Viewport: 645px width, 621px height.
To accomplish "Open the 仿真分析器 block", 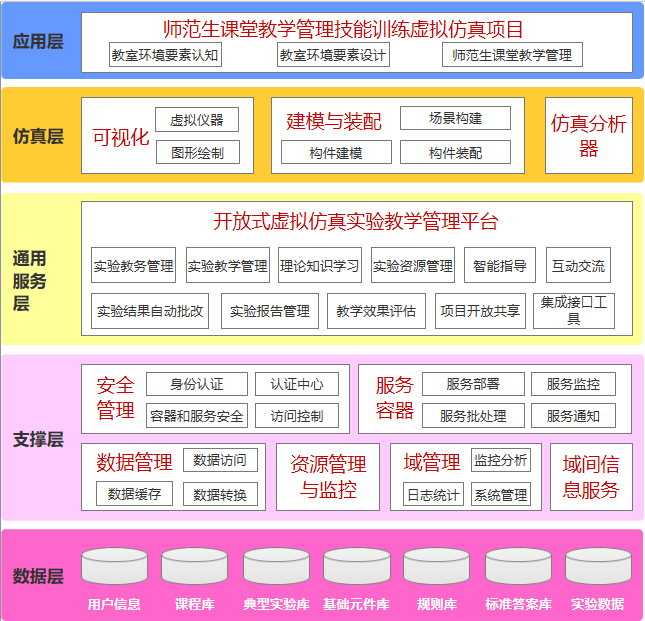I will [x=588, y=136].
